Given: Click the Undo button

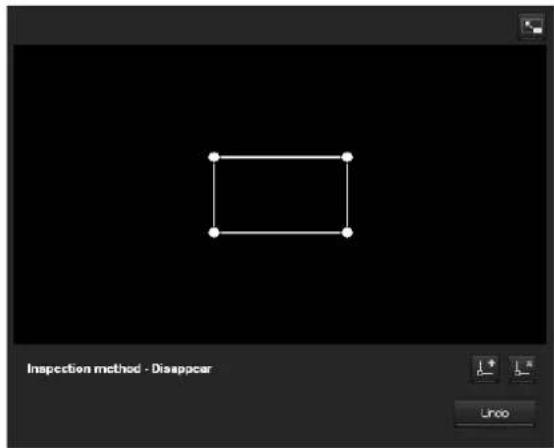Looking at the screenshot, I should 495,413.
